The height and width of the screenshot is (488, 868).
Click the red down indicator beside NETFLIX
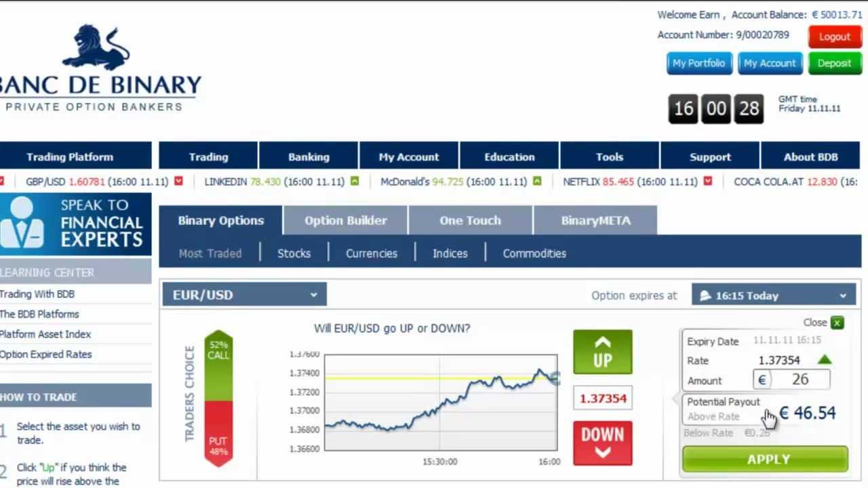pyautogui.click(x=708, y=181)
